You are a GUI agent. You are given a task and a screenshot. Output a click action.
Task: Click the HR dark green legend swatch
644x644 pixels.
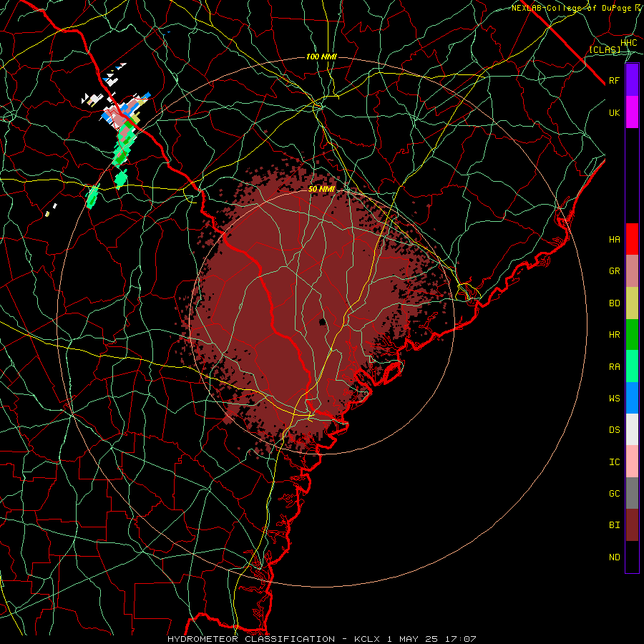point(632,334)
